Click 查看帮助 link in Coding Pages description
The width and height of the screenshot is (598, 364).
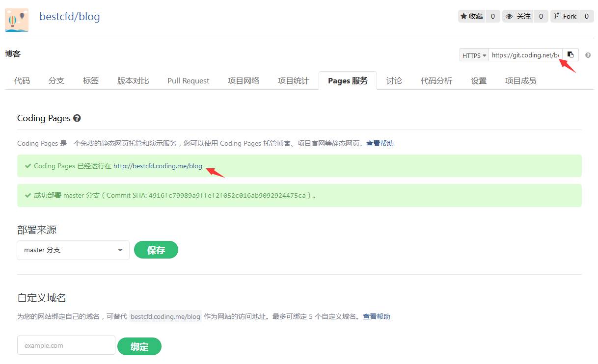(380, 143)
